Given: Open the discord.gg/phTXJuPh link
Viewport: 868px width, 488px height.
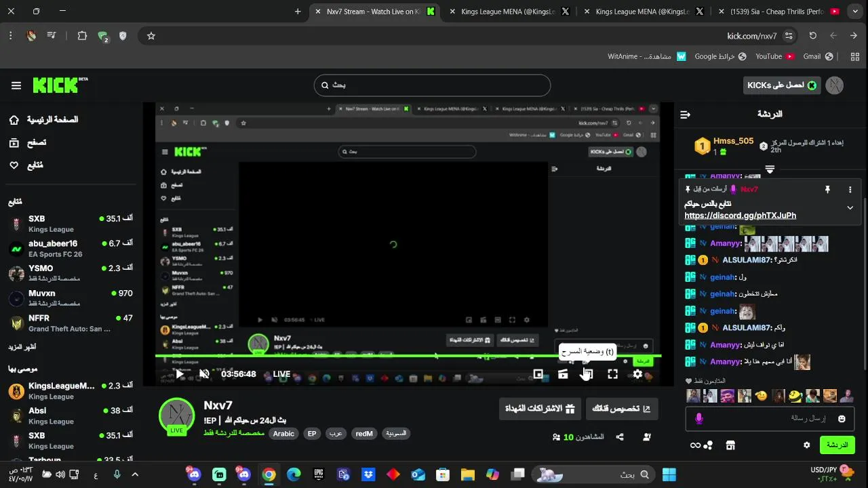Looking at the screenshot, I should (740, 216).
